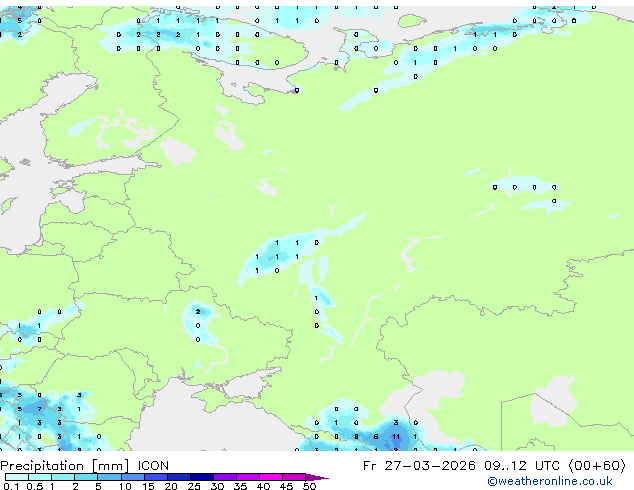Screen dimensions: 634x490
Task: Click the 'ICON' model name label
Action: [x=153, y=466]
